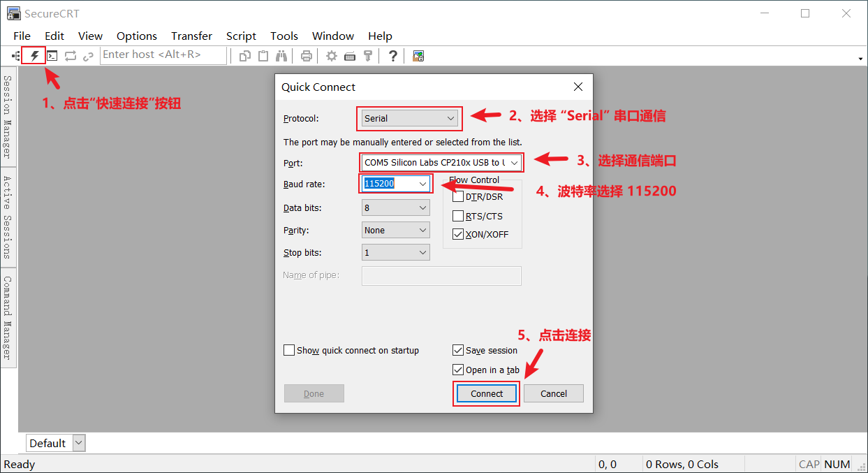
Task: Open the Protocol dropdown showing Serial
Action: pyautogui.click(x=410, y=118)
